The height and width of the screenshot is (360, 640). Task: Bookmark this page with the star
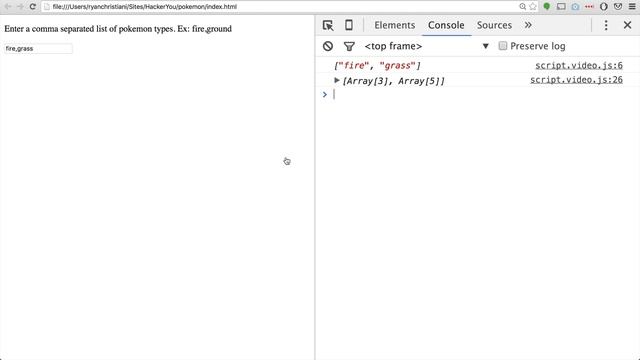pos(533,7)
